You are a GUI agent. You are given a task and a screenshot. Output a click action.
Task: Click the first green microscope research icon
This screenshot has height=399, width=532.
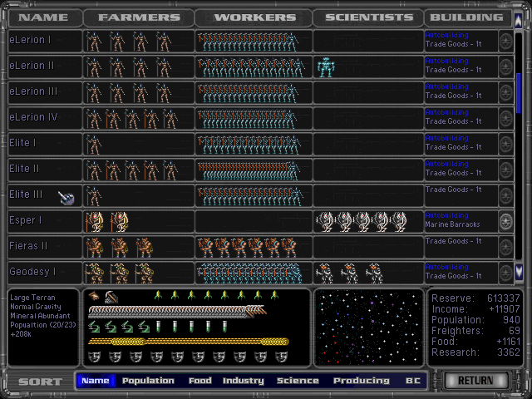tap(94, 327)
